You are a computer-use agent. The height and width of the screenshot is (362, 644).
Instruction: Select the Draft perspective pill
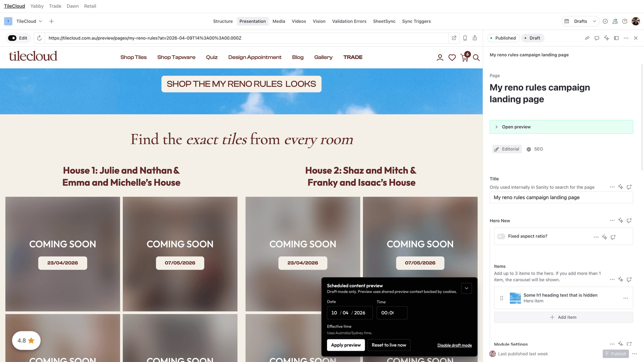[x=533, y=38]
